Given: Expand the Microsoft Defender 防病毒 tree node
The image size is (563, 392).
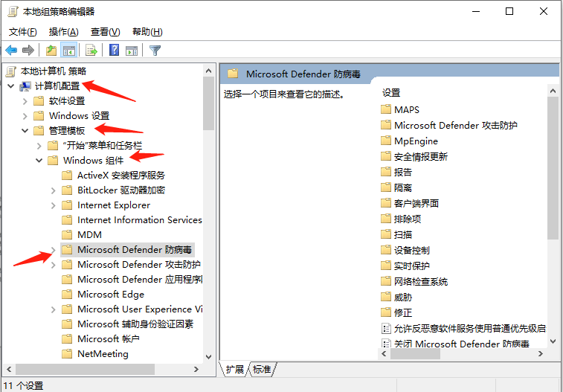Looking at the screenshot, I should [53, 250].
